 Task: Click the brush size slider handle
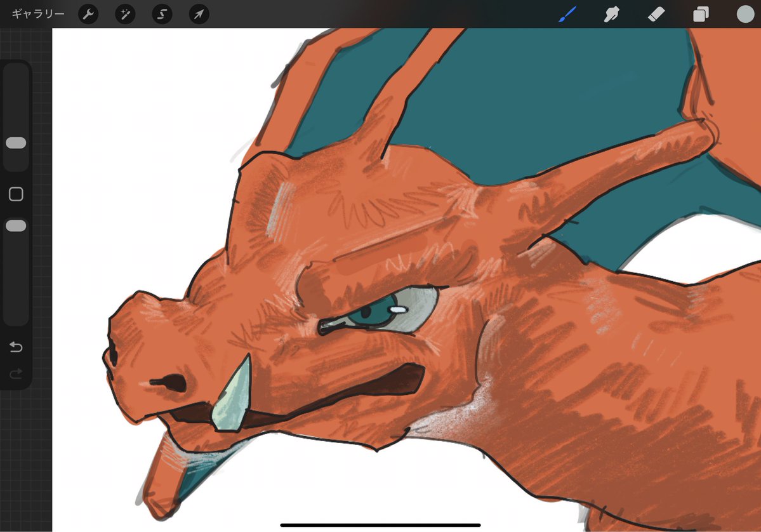tap(16, 143)
